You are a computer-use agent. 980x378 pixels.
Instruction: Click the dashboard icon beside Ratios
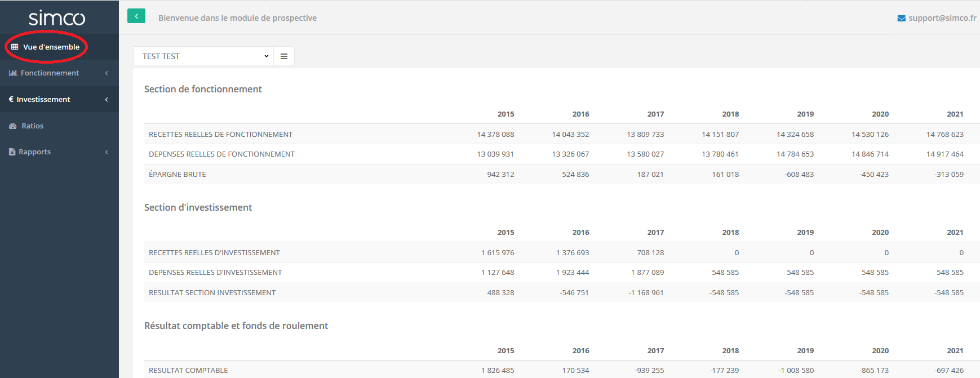[x=13, y=126]
